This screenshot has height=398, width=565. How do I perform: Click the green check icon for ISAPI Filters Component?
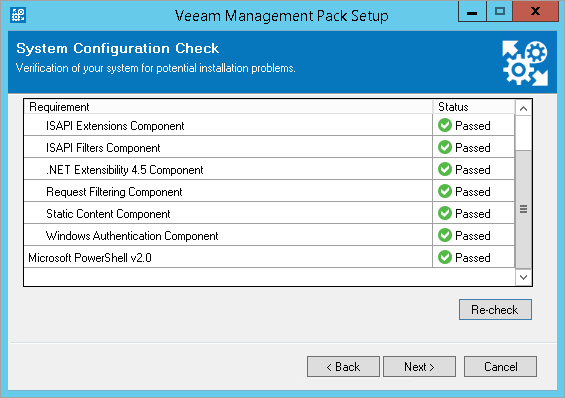[x=445, y=147]
